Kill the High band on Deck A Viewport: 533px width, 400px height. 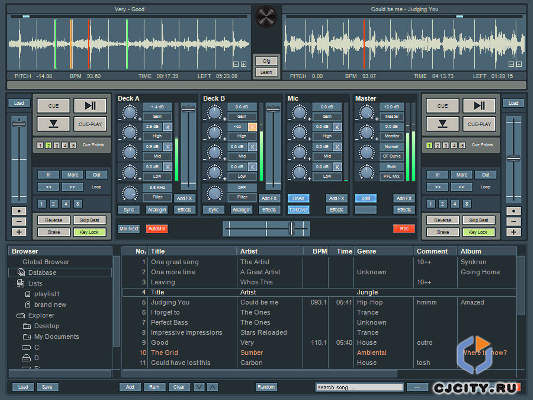pyautogui.click(x=168, y=127)
